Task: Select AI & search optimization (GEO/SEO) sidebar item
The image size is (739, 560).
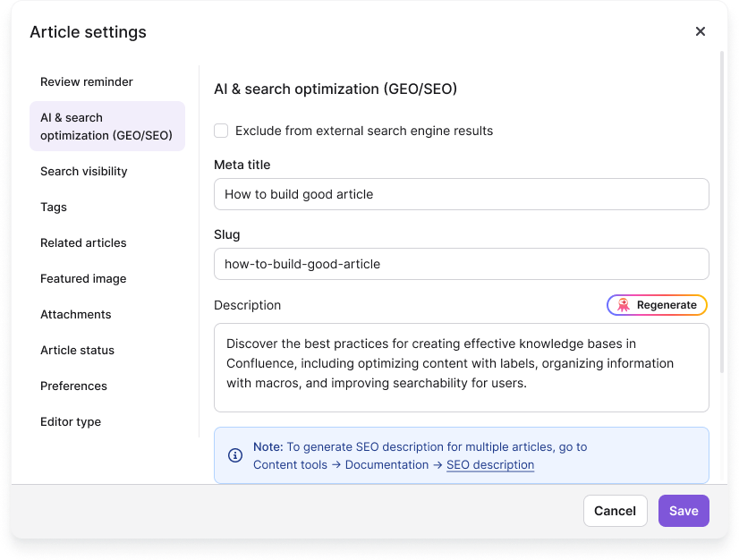Action: pos(107,126)
